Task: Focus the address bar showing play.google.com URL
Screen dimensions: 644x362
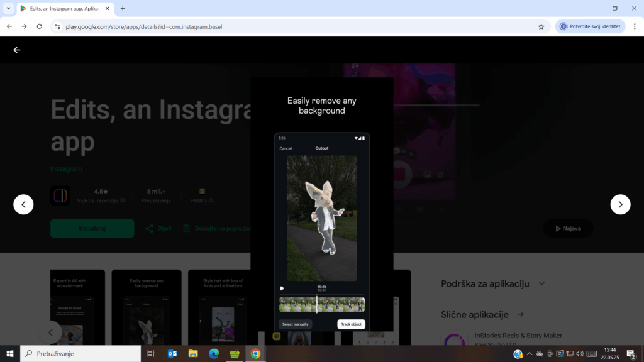Action: click(x=300, y=26)
